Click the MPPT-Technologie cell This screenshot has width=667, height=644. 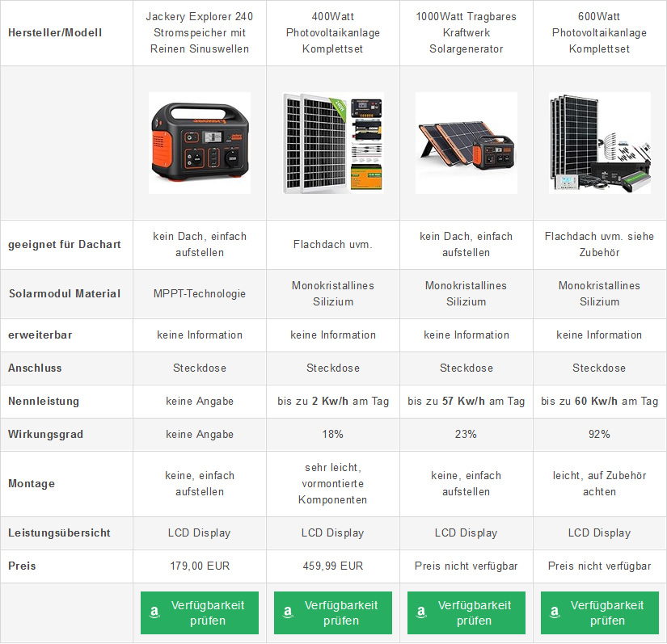[200, 294]
